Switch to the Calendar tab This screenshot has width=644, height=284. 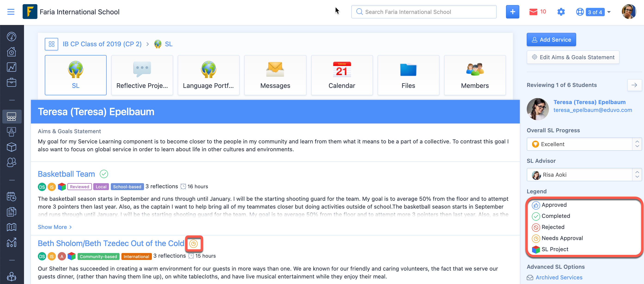pos(341,75)
